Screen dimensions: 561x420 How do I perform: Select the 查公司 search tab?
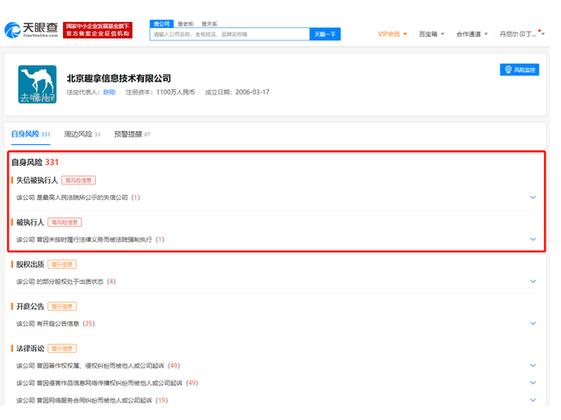161,24
